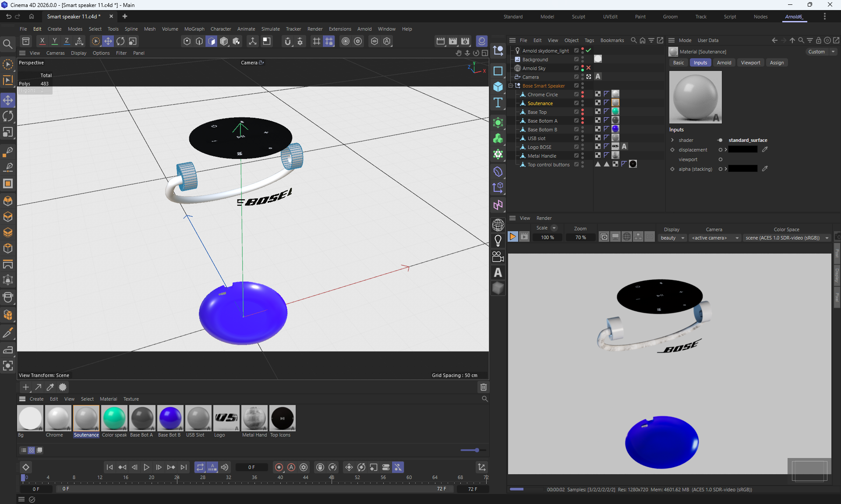841x504 pixels.
Task: Open the MoGraph menu
Action: click(194, 29)
